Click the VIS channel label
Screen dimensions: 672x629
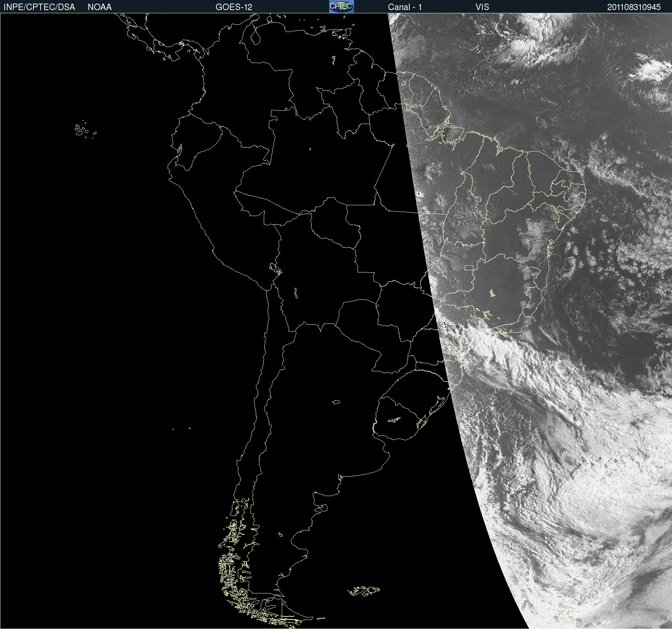click(482, 7)
